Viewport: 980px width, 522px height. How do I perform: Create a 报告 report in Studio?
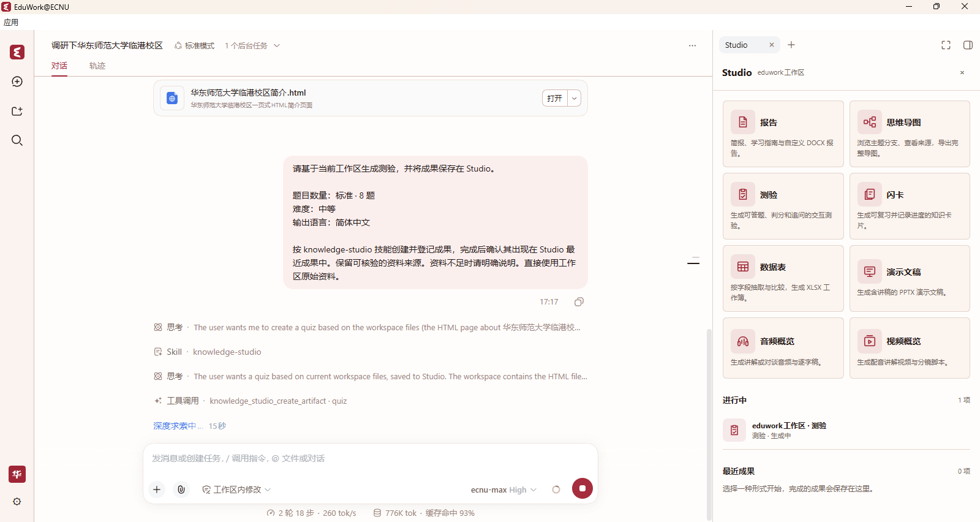pyautogui.click(x=783, y=134)
